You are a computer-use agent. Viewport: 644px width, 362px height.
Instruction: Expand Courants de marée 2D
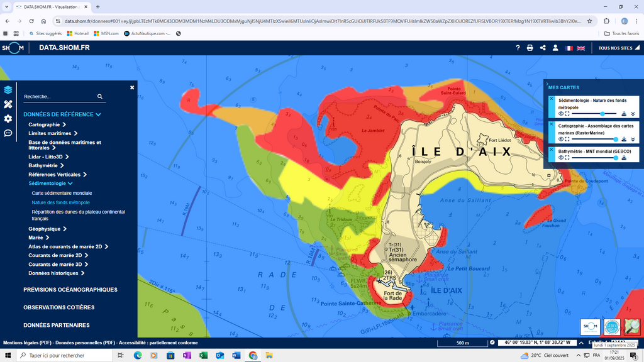[58, 255]
